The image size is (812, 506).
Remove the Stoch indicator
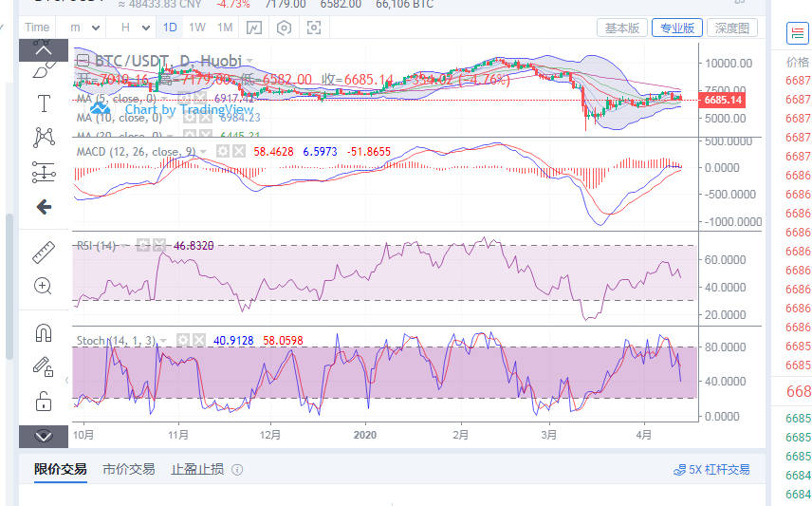(199, 340)
